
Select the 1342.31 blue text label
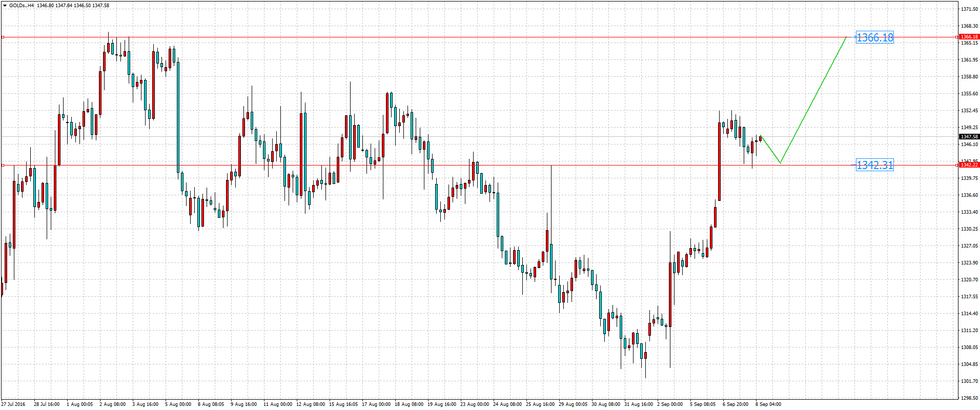874,165
